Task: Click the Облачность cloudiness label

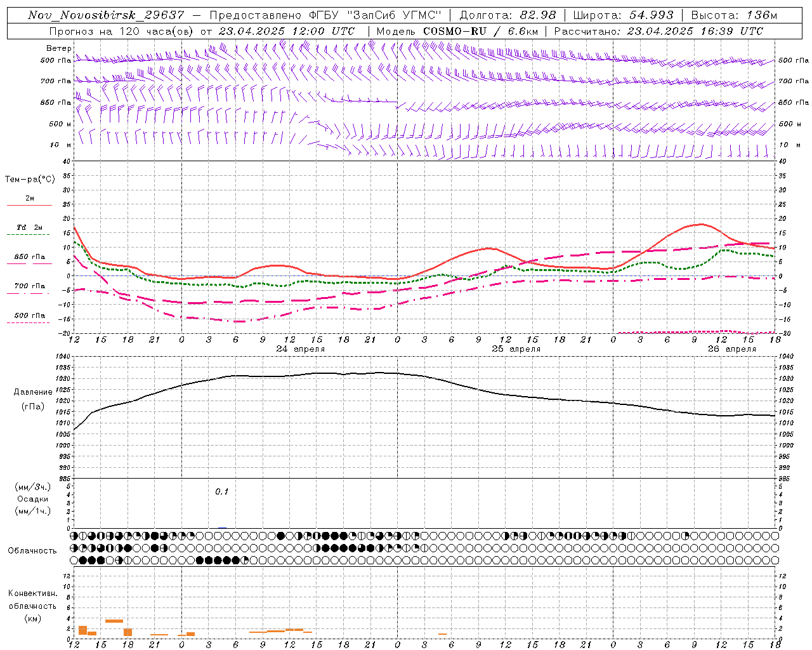Action: click(x=32, y=550)
